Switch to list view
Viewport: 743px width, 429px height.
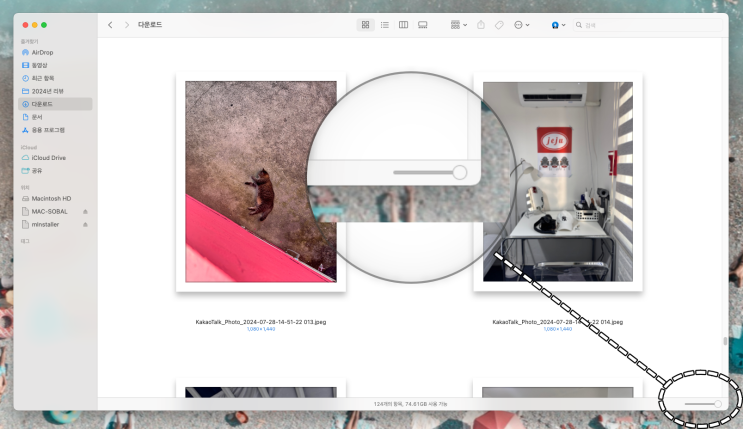pos(384,25)
